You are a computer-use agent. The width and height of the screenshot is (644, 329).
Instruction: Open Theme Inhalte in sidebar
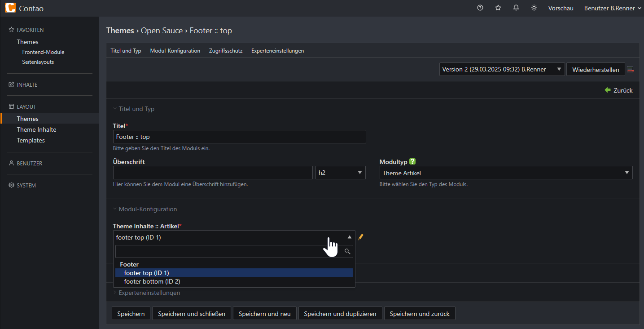36,129
